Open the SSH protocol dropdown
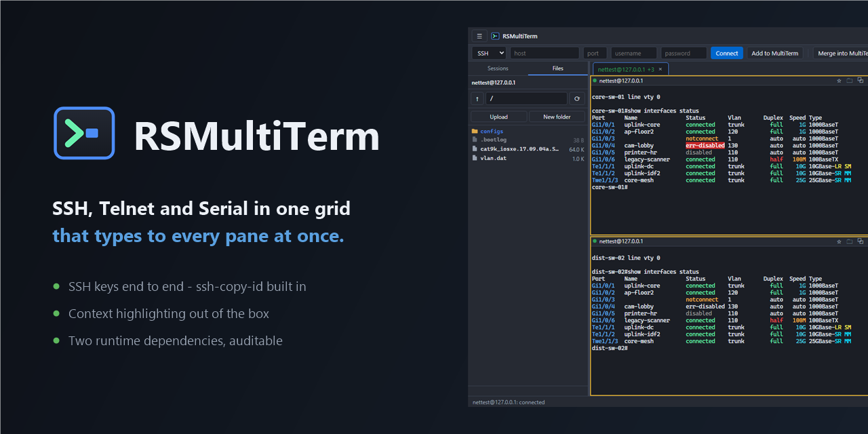 pos(489,53)
